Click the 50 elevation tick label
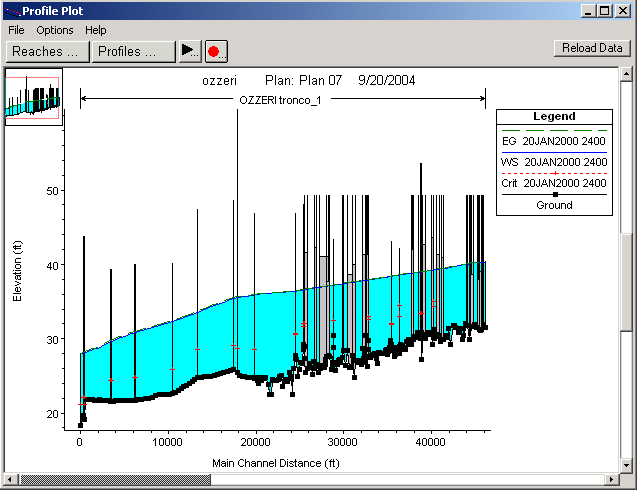The height and width of the screenshot is (490, 637). point(52,191)
